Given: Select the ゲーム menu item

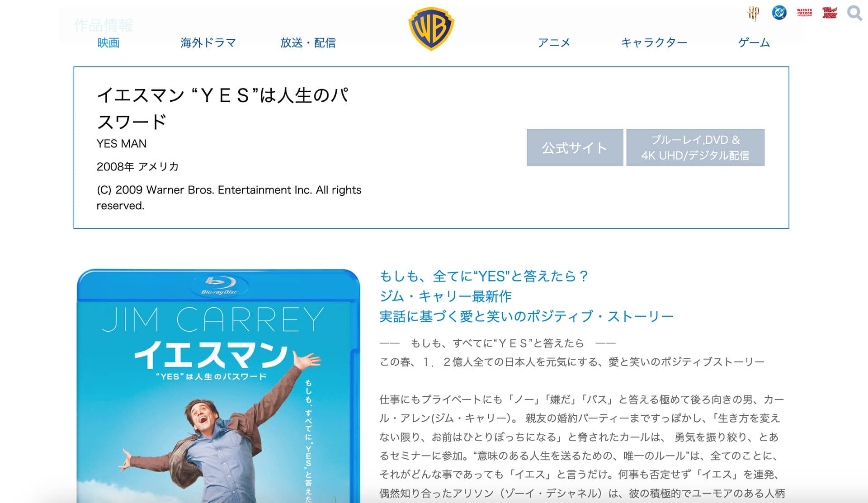Looking at the screenshot, I should [x=754, y=42].
